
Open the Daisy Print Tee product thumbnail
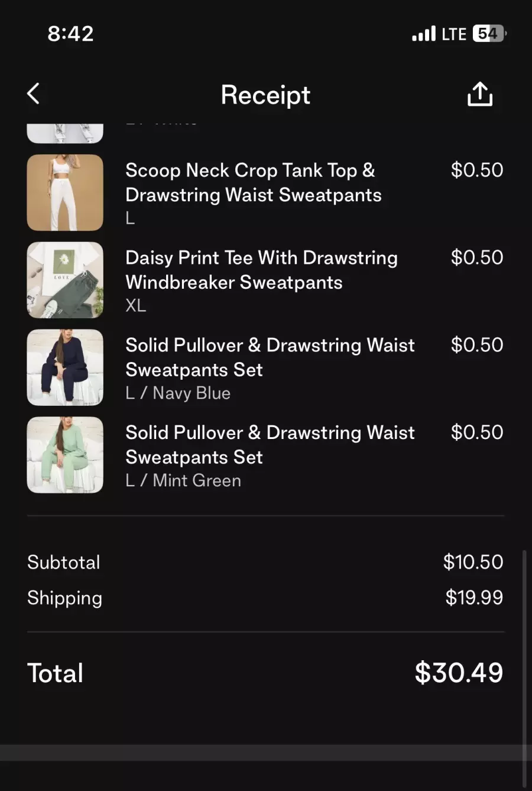(x=65, y=280)
